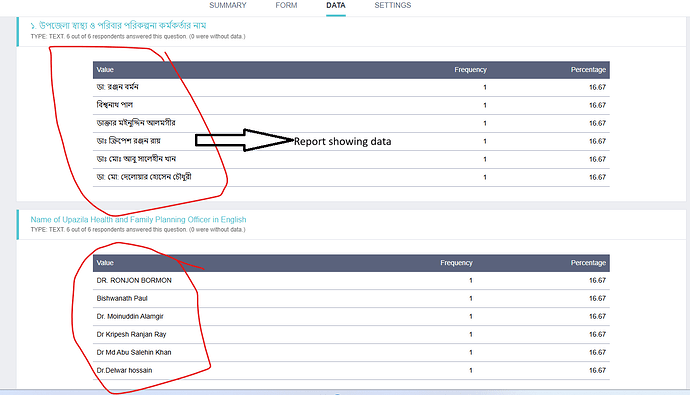Click Frequency header in first table

[470, 70]
